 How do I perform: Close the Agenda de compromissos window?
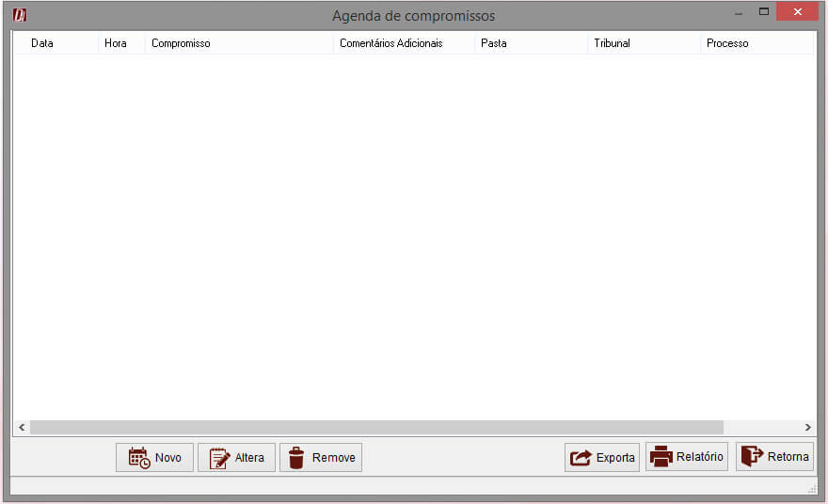pyautogui.click(x=798, y=12)
